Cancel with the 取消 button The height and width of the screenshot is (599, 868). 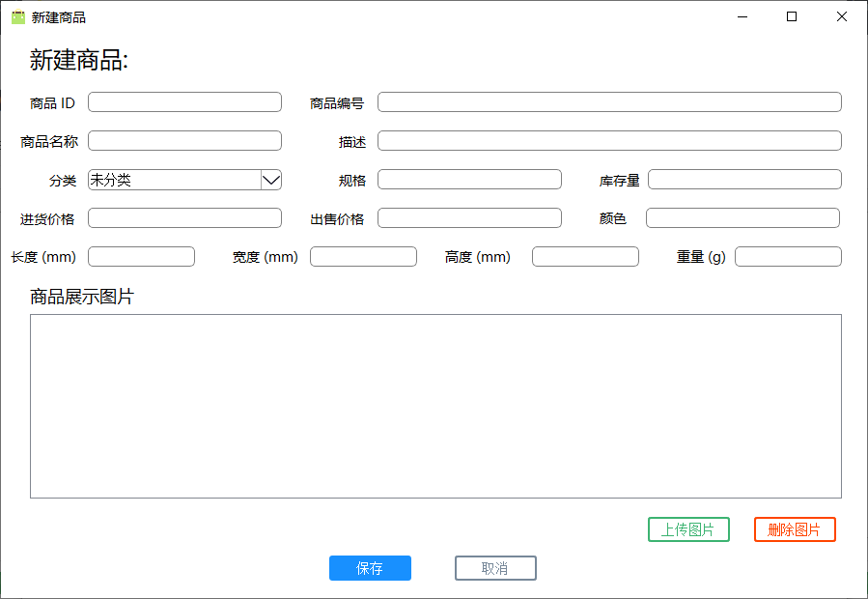point(495,568)
